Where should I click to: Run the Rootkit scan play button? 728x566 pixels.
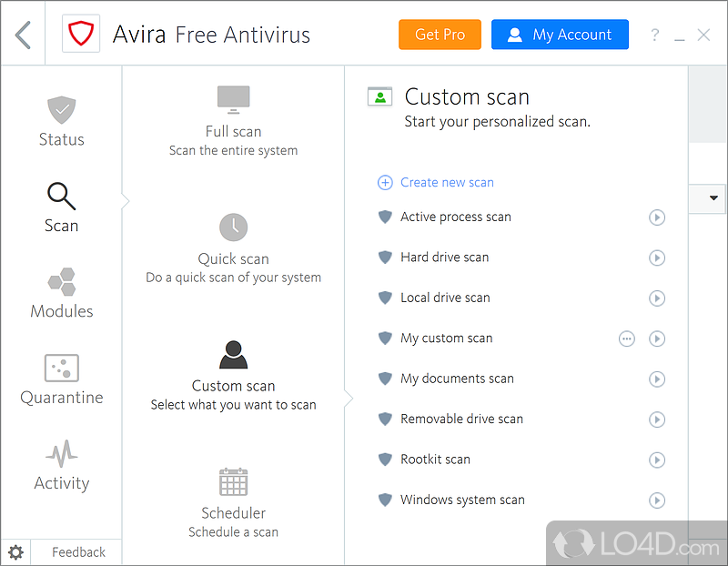click(657, 460)
